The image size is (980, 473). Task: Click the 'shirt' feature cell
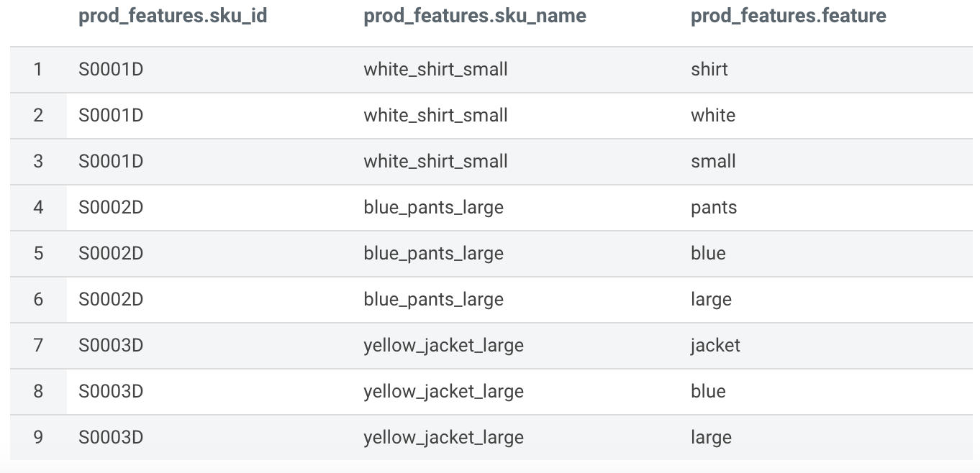pos(709,70)
